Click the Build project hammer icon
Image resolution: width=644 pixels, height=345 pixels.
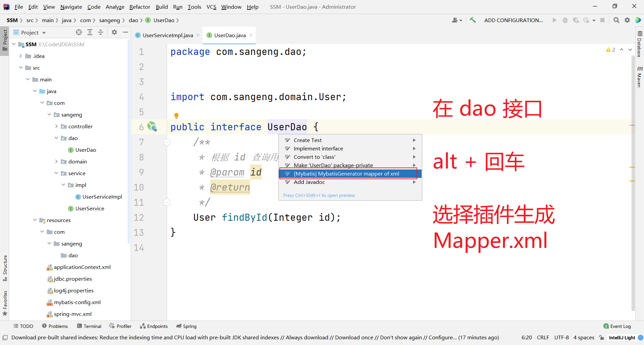pos(473,20)
